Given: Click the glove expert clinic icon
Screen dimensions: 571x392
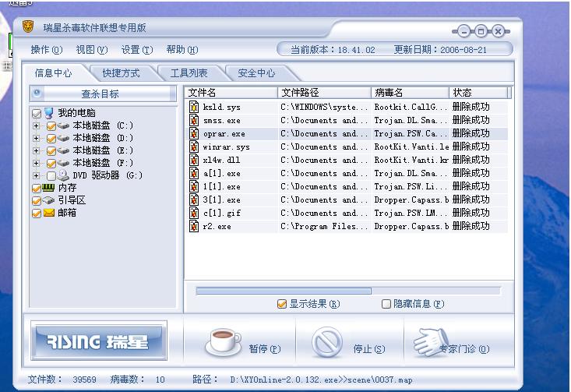Looking at the screenshot, I should click(431, 341).
